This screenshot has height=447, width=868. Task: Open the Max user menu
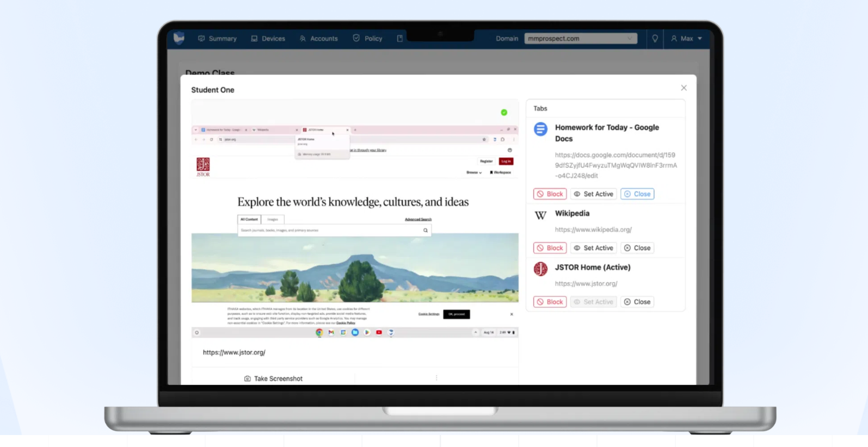click(686, 39)
